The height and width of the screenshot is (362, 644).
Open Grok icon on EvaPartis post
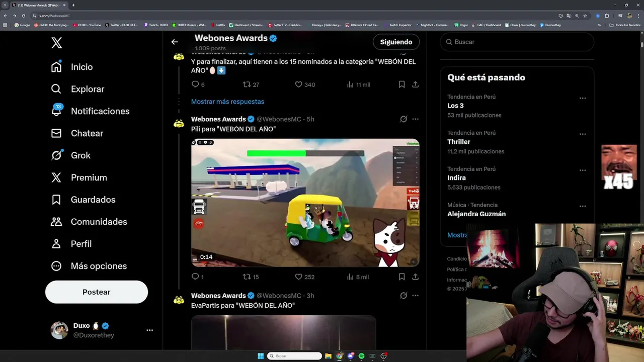coord(404,296)
